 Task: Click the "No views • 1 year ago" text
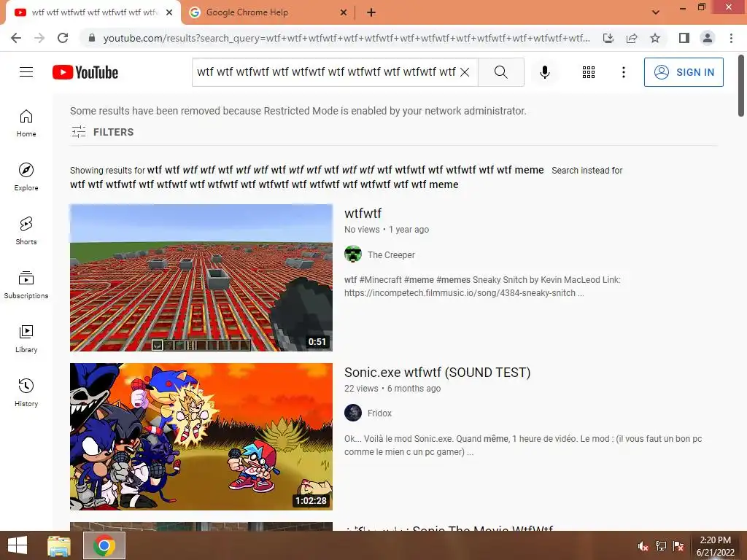click(x=387, y=230)
